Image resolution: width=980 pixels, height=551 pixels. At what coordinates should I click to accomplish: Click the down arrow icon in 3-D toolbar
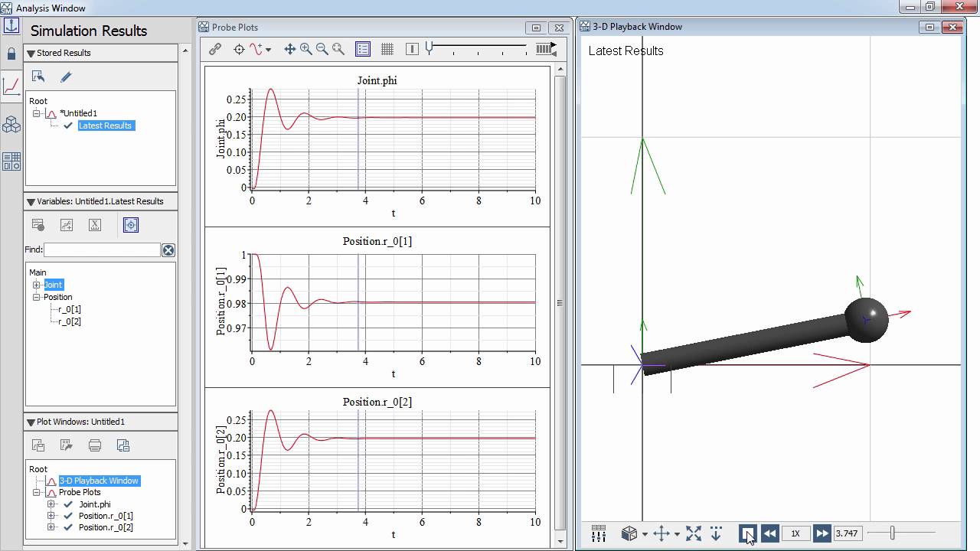pyautogui.click(x=717, y=533)
